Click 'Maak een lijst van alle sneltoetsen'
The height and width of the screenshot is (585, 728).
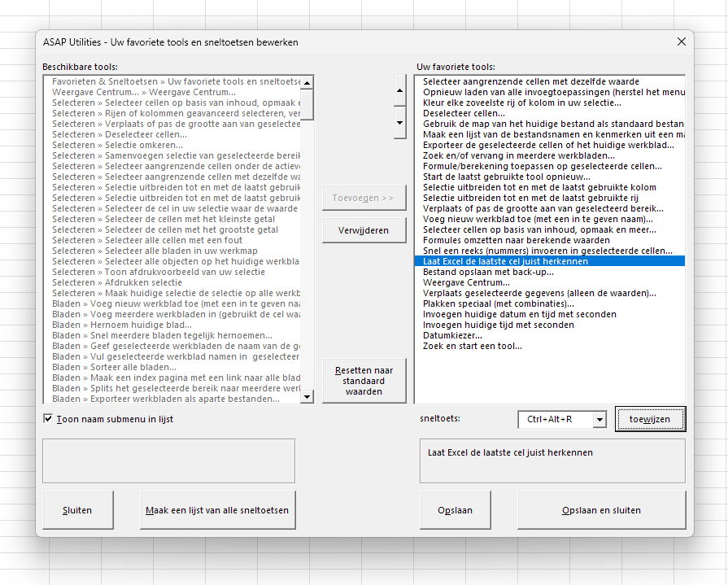point(217,510)
